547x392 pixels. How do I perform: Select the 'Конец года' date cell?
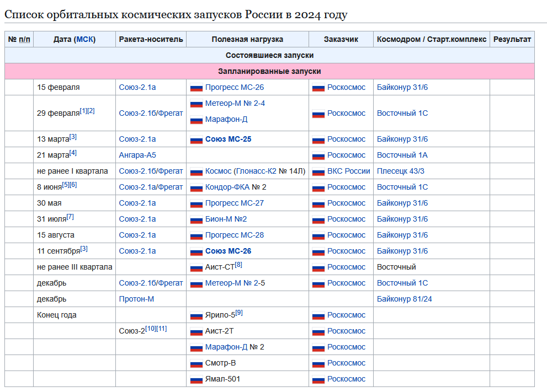[75, 315]
